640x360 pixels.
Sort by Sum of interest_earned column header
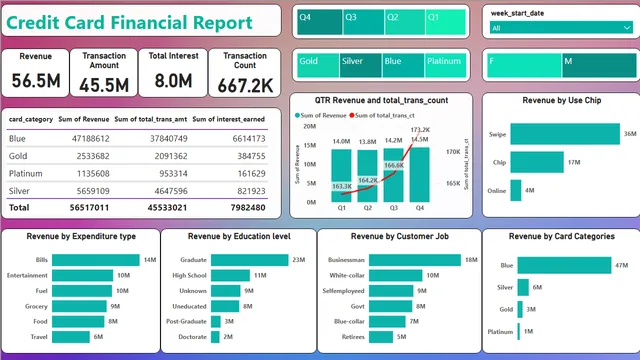click(229, 119)
